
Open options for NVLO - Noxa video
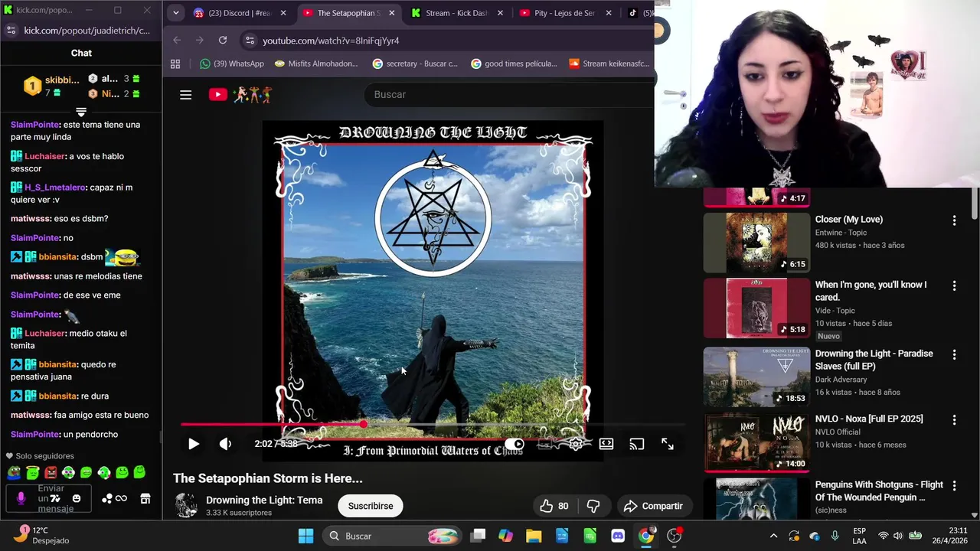click(954, 420)
